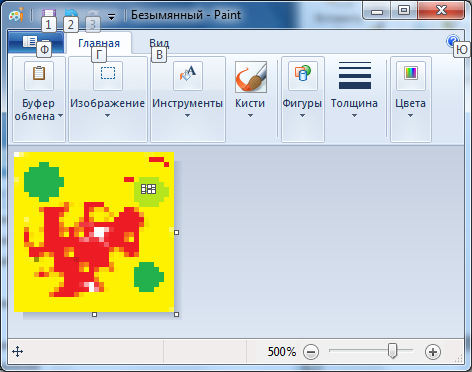Image resolution: width=472 pixels, height=372 pixels.
Task: Expand the Фигуры group arrow
Action: pos(302,116)
